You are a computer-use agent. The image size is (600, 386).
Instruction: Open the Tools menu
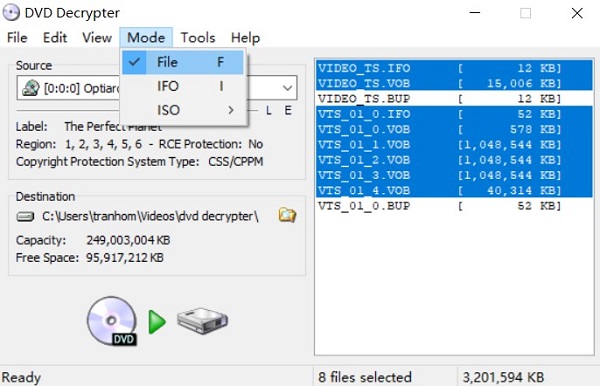[198, 37]
